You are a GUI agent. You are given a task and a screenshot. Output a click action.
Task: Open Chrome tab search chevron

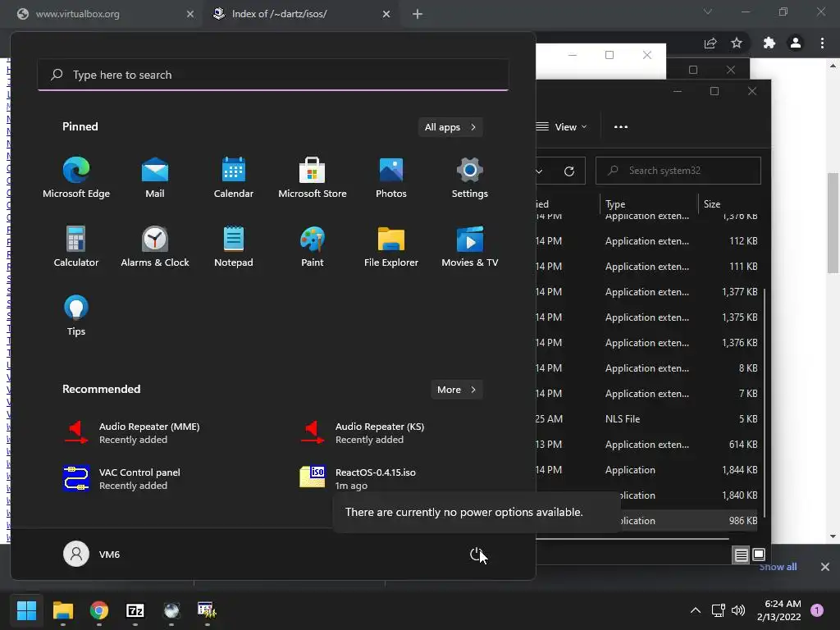click(708, 11)
